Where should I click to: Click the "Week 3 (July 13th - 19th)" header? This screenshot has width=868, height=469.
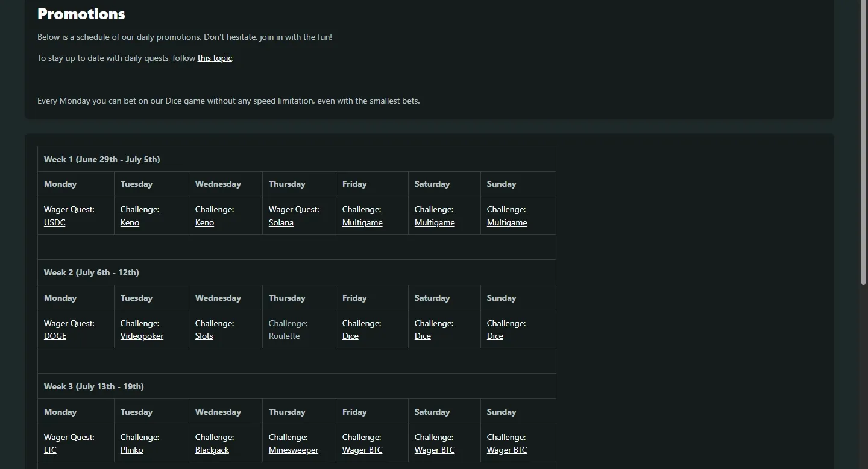(x=94, y=386)
